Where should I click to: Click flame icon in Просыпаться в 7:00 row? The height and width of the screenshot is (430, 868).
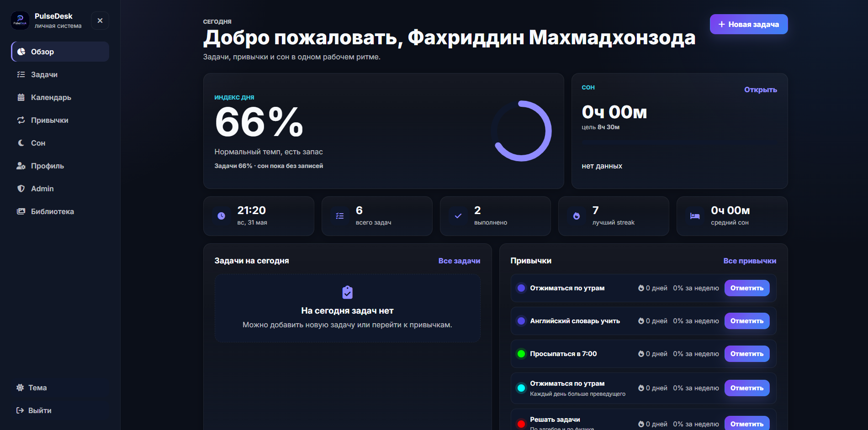641,354
